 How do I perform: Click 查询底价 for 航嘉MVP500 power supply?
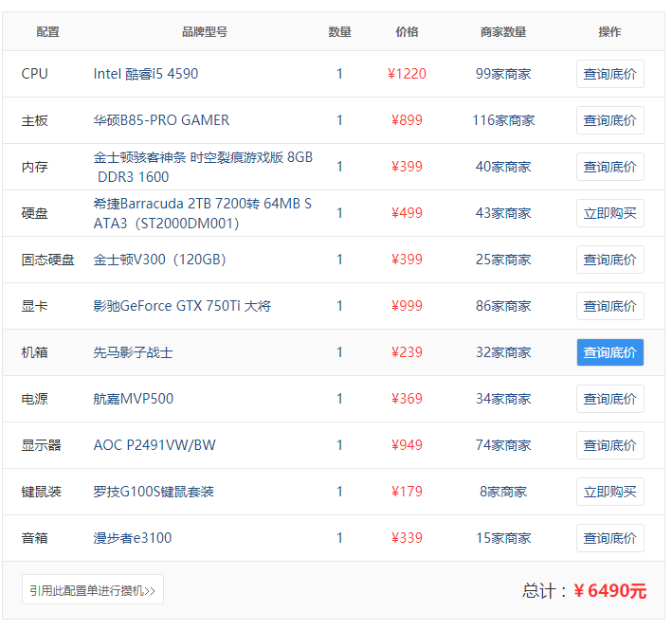pos(609,399)
